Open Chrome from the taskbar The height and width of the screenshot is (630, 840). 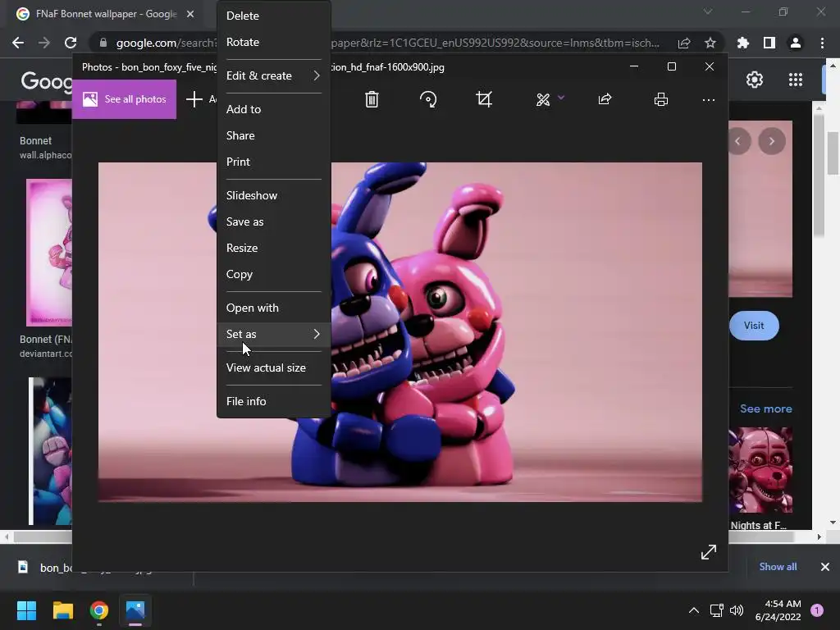pos(98,610)
